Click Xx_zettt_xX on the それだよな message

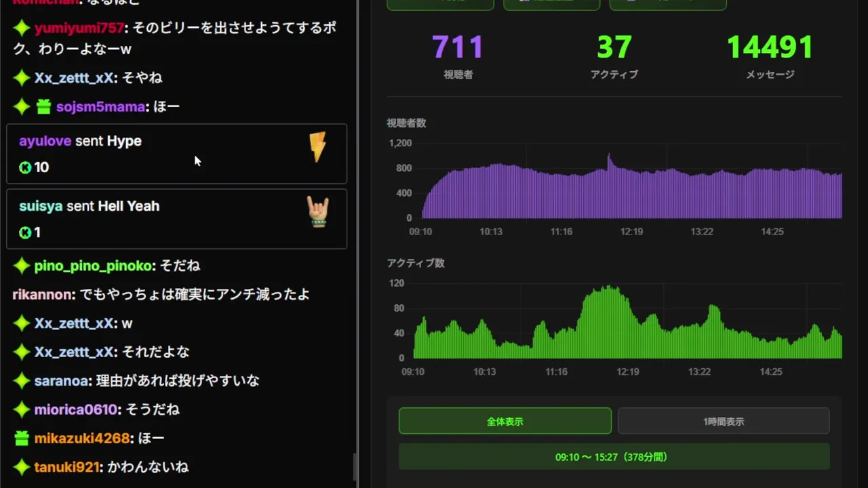tap(74, 352)
